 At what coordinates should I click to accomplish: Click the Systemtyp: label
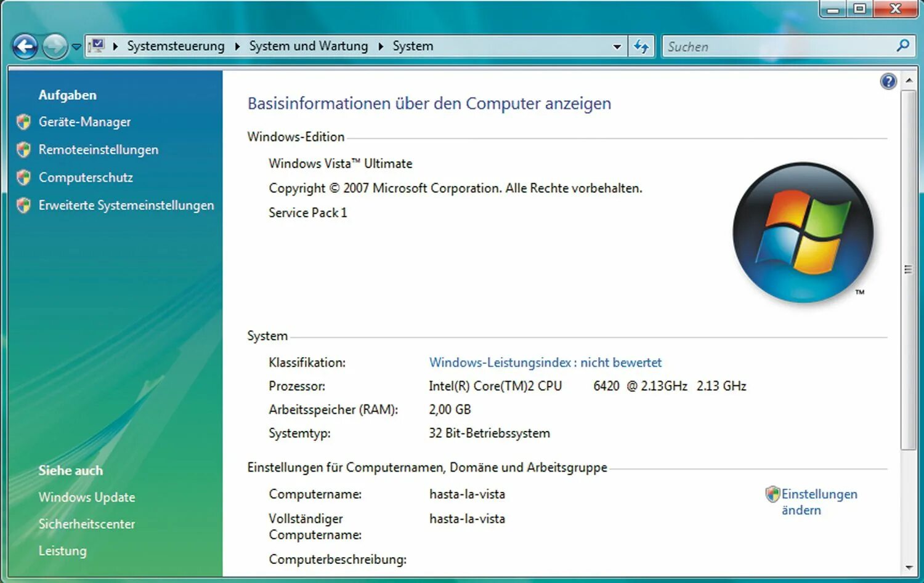pyautogui.click(x=299, y=433)
